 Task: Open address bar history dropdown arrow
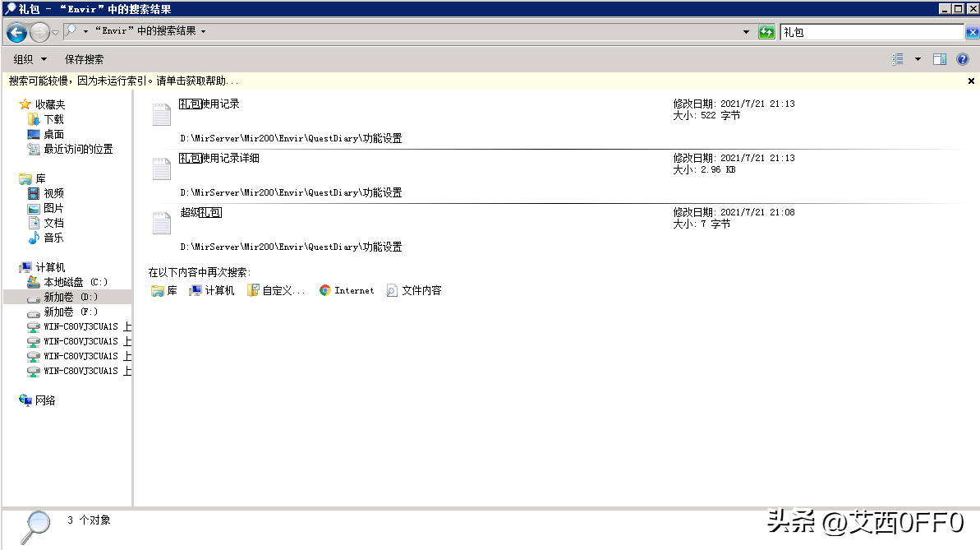pyautogui.click(x=746, y=32)
